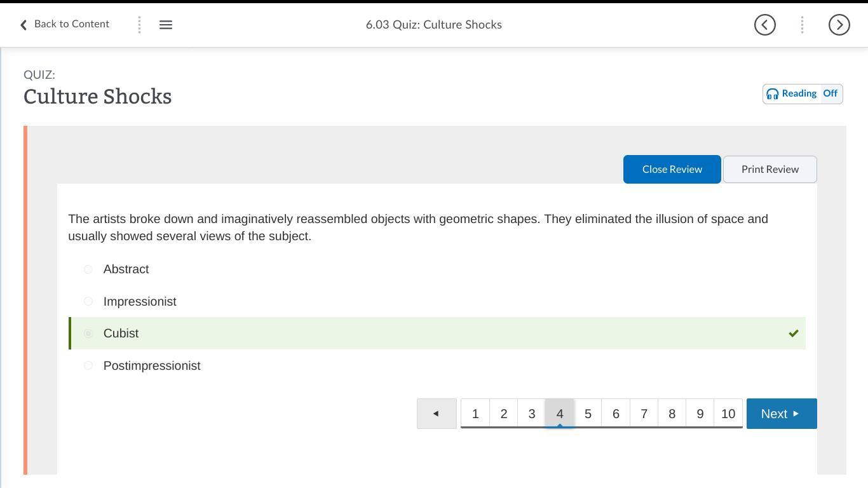Select the Abstract radio button

coord(88,269)
